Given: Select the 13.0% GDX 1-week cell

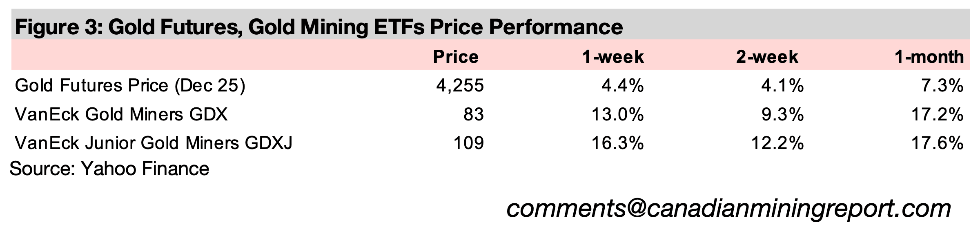Looking at the screenshot, I should click(617, 114).
